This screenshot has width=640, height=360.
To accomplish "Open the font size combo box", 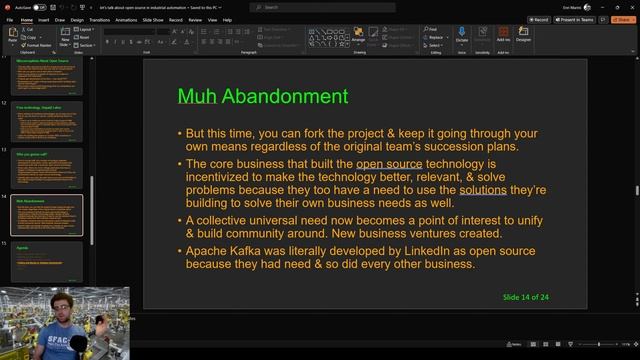I will point(163,31).
